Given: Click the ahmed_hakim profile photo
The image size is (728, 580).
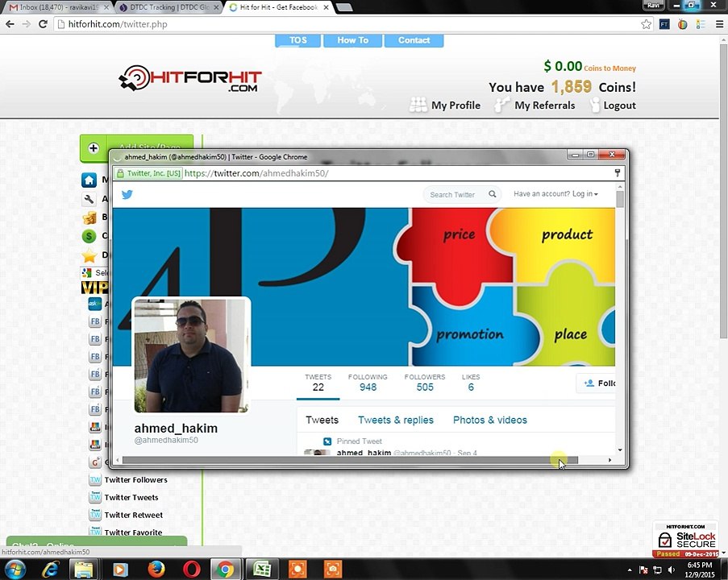Looking at the screenshot, I should click(x=191, y=355).
